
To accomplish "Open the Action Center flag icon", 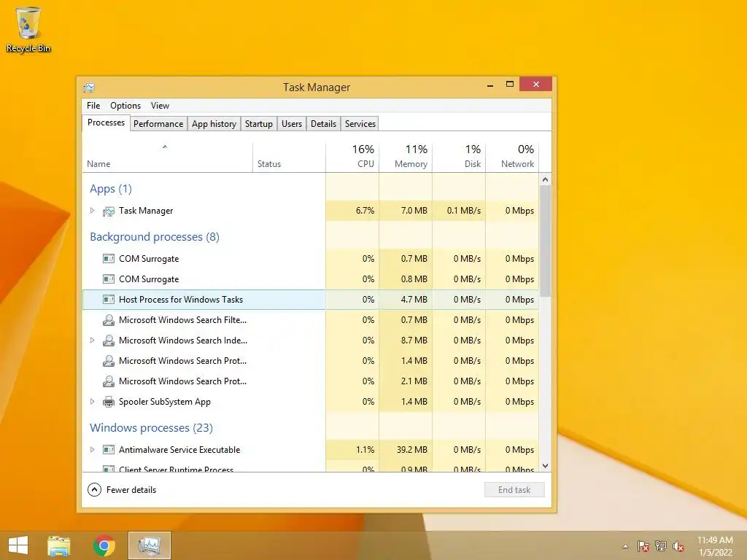I will pos(643,546).
